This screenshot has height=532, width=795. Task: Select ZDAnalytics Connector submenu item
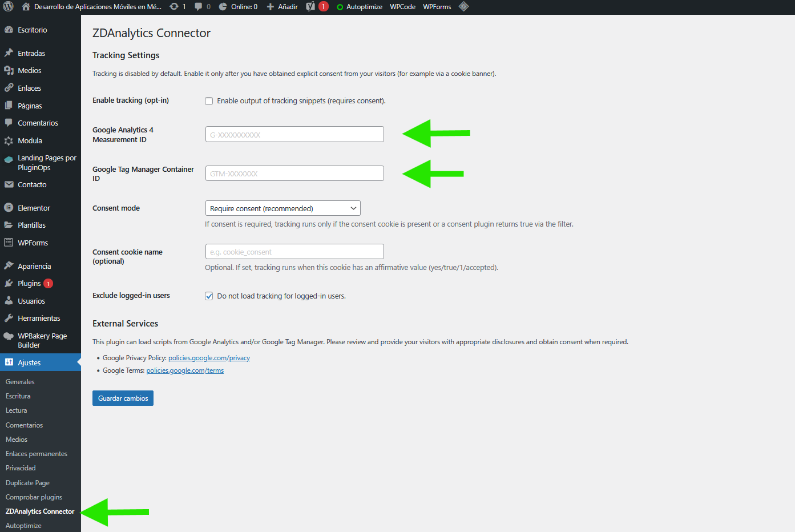[x=40, y=511]
